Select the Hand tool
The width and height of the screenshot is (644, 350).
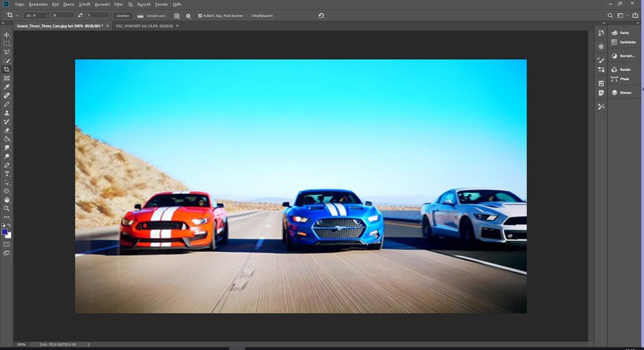pos(6,200)
